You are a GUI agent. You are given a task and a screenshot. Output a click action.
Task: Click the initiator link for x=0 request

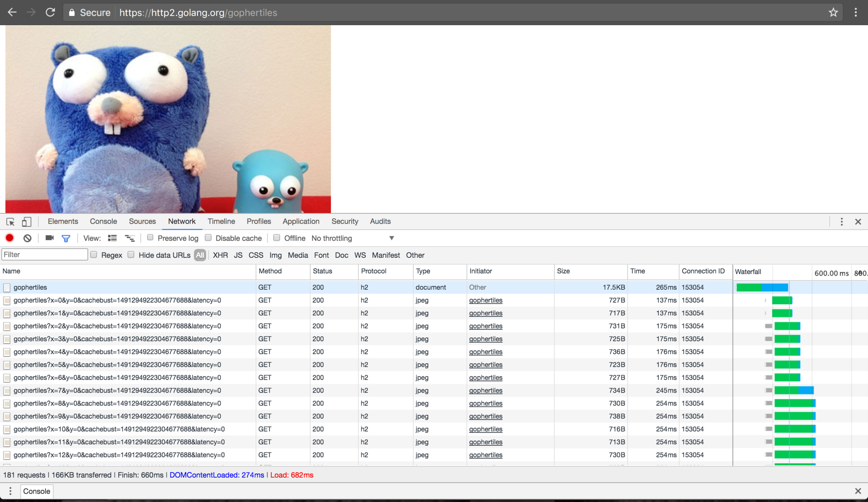(485, 300)
